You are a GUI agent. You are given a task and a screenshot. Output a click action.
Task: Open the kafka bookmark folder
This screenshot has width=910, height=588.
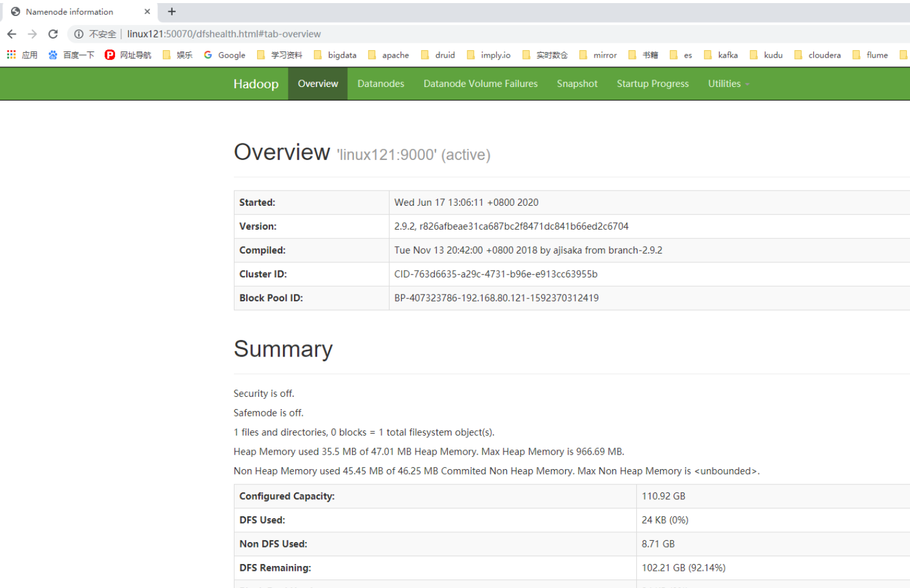pyautogui.click(x=721, y=55)
